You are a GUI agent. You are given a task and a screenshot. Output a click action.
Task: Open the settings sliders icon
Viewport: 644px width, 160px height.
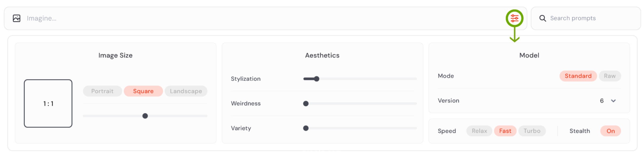click(x=514, y=18)
